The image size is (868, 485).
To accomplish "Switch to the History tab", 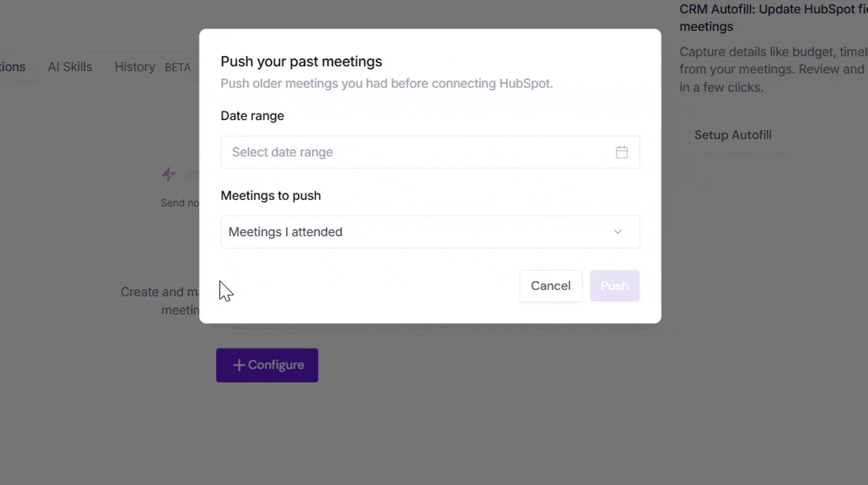I will click(135, 67).
